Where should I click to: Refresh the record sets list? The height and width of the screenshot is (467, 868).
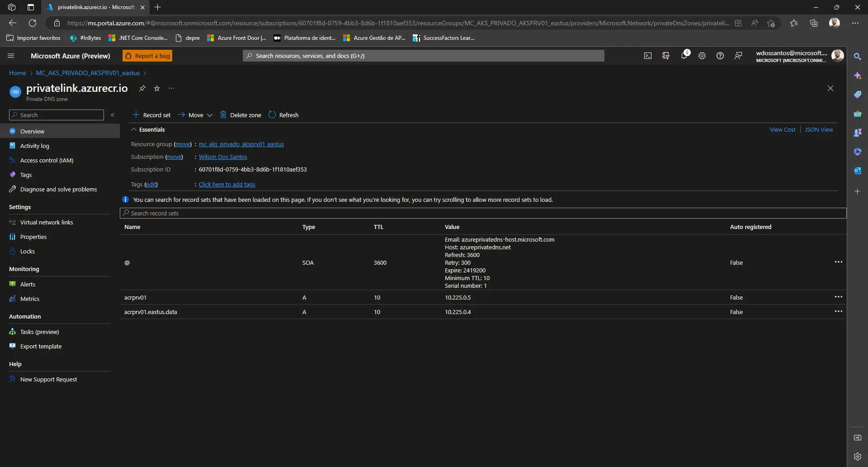tap(283, 115)
